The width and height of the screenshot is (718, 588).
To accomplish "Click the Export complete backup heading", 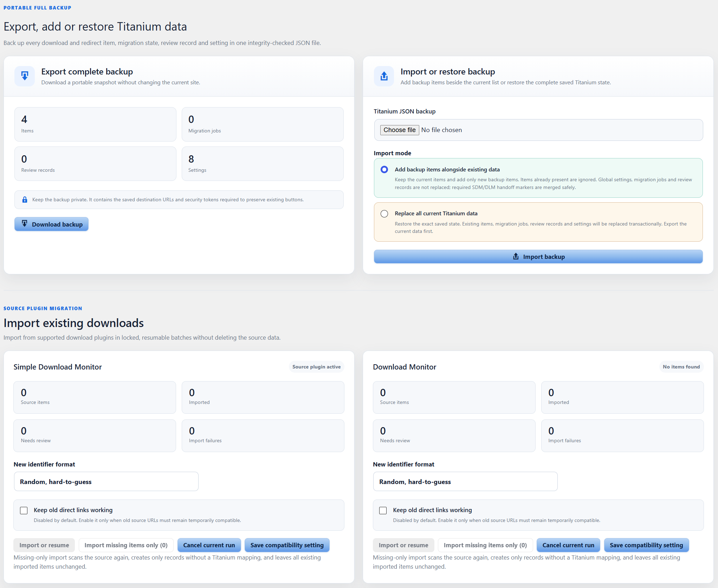I will [87, 72].
